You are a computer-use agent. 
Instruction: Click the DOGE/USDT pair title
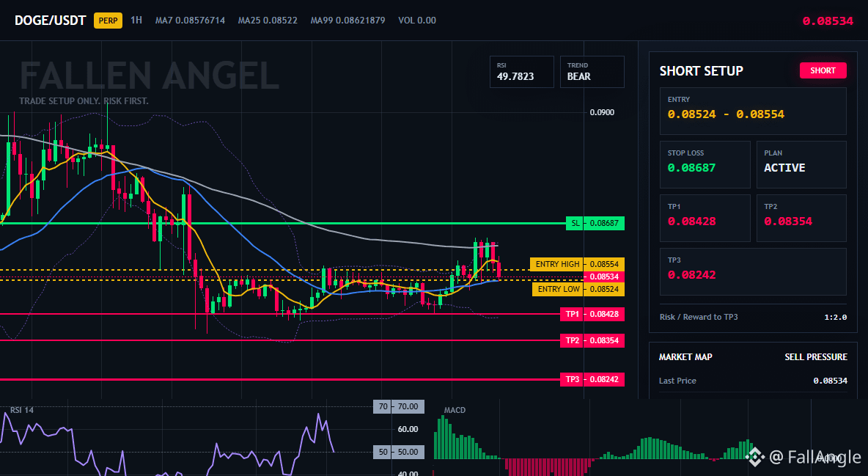(x=51, y=21)
